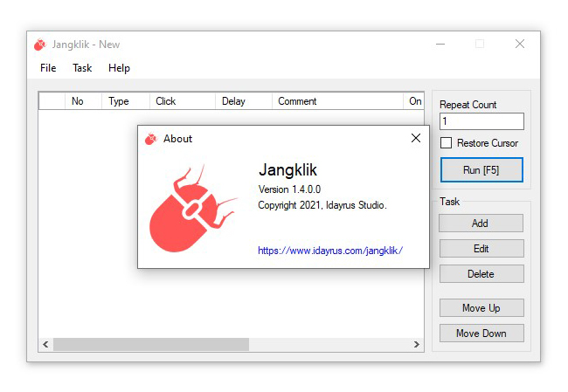The height and width of the screenshot is (392, 568).
Task: Click the horizontal scrollbar right arrow
Action: click(x=417, y=344)
